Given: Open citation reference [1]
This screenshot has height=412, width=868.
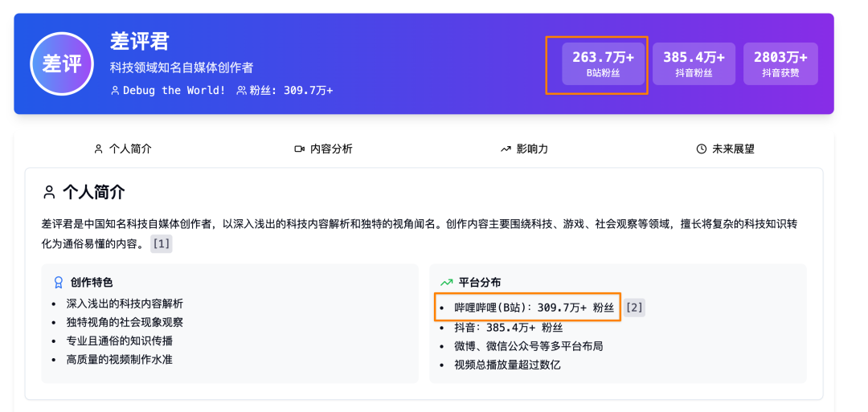Looking at the screenshot, I should [x=161, y=244].
